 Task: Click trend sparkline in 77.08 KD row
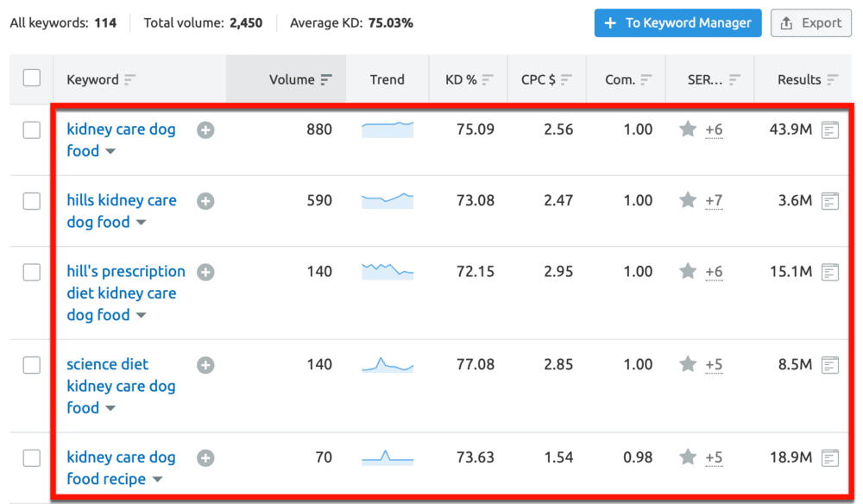387,364
